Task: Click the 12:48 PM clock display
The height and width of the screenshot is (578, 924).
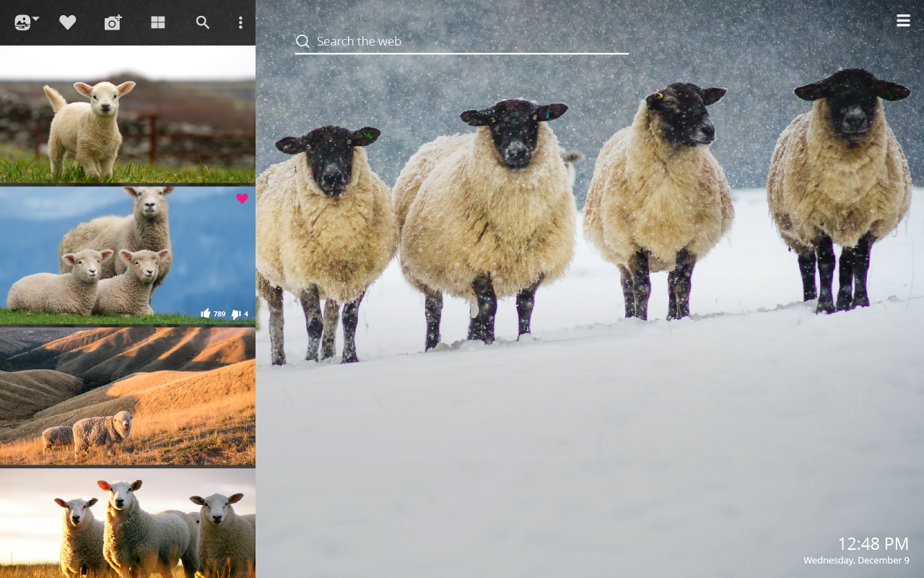Action: [873, 544]
